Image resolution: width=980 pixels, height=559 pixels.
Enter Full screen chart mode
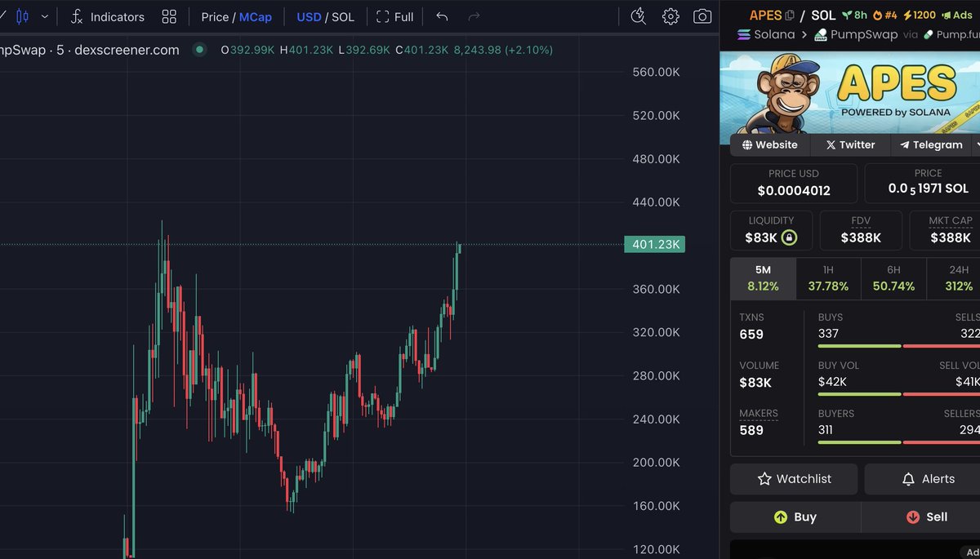click(x=394, y=16)
